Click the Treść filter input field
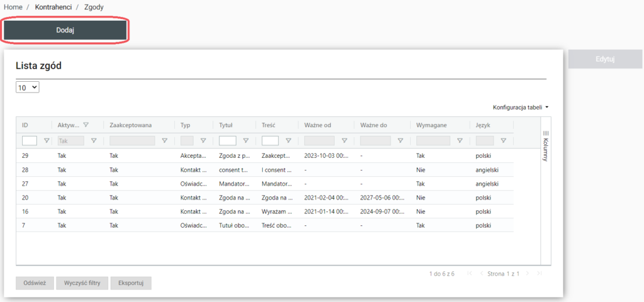The image size is (644, 302). (270, 141)
